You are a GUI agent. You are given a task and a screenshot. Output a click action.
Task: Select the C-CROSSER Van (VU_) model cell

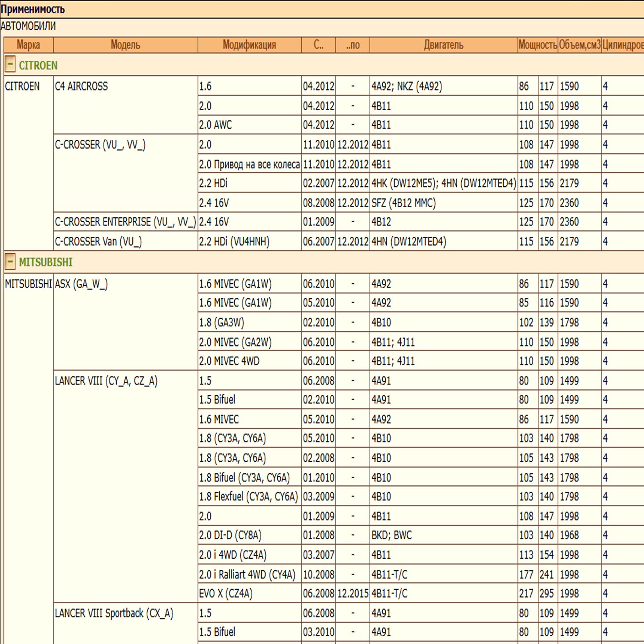click(x=98, y=242)
